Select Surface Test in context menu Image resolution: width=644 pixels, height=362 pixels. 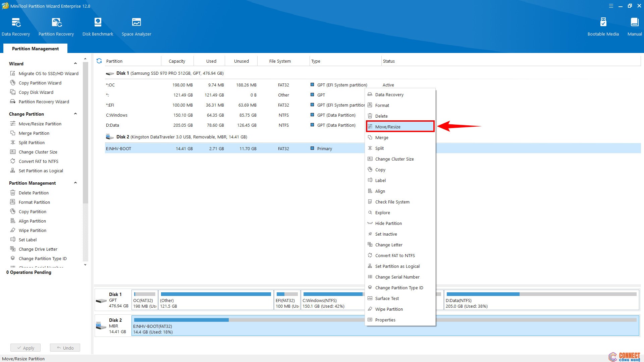click(x=400, y=298)
